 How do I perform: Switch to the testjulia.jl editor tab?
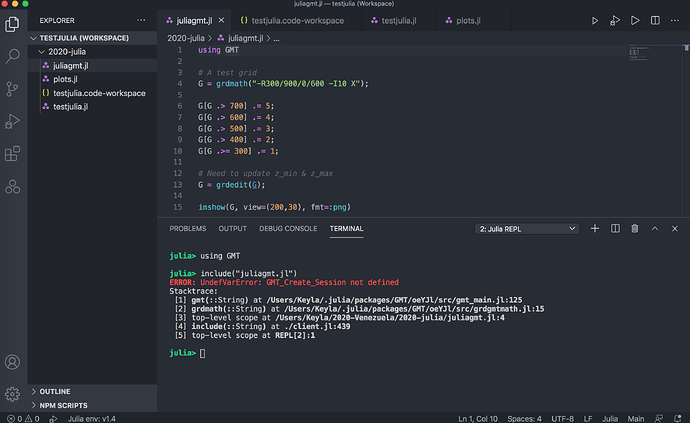click(x=399, y=20)
